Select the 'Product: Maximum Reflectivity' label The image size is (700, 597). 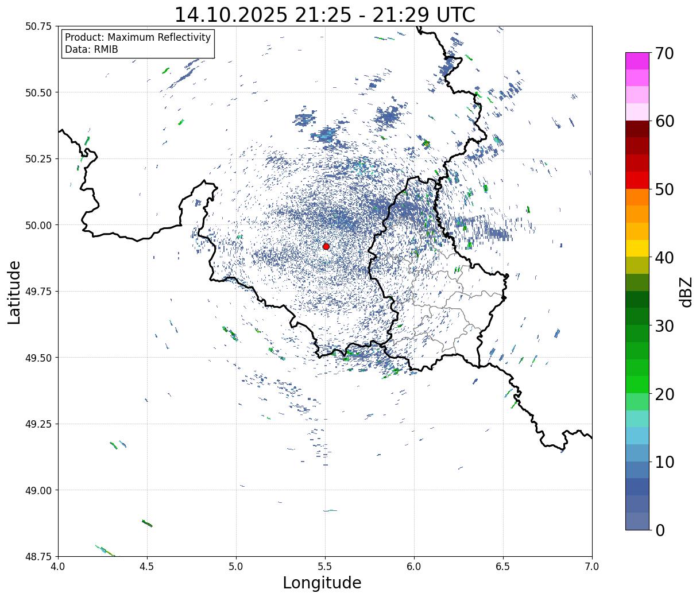coord(138,37)
